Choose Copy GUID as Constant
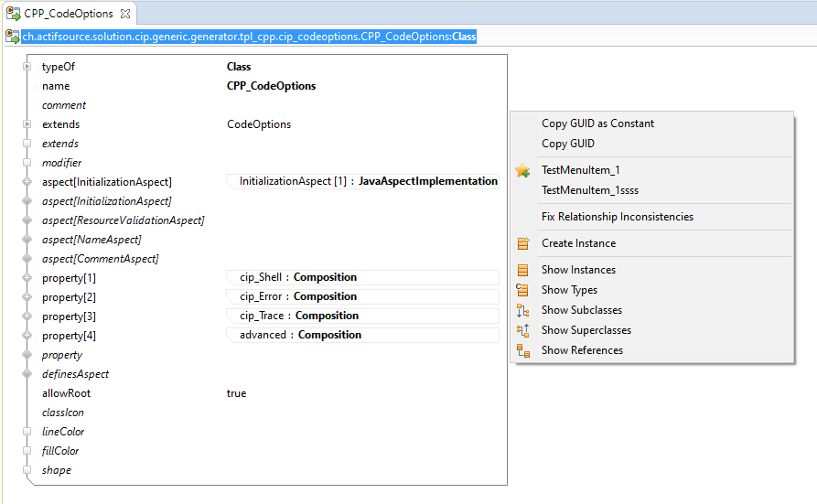817x504 pixels. (x=597, y=123)
